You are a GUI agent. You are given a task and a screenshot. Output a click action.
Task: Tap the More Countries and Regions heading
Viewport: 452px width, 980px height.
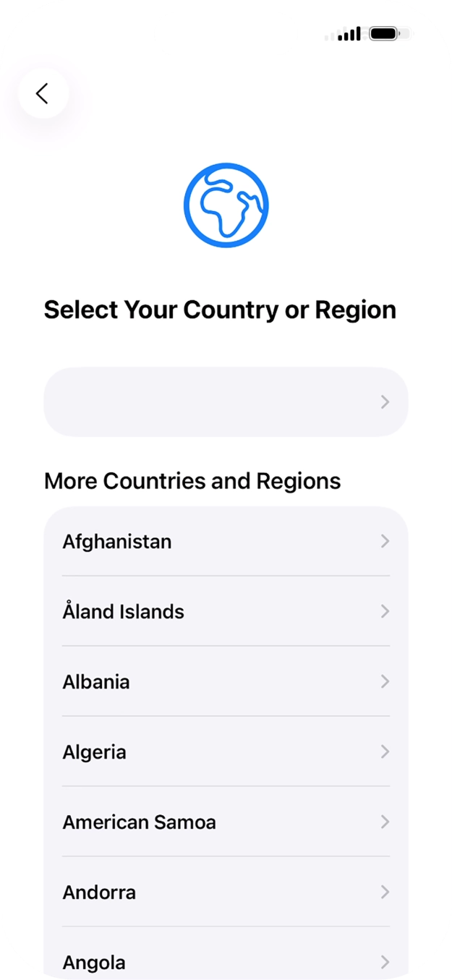(192, 481)
